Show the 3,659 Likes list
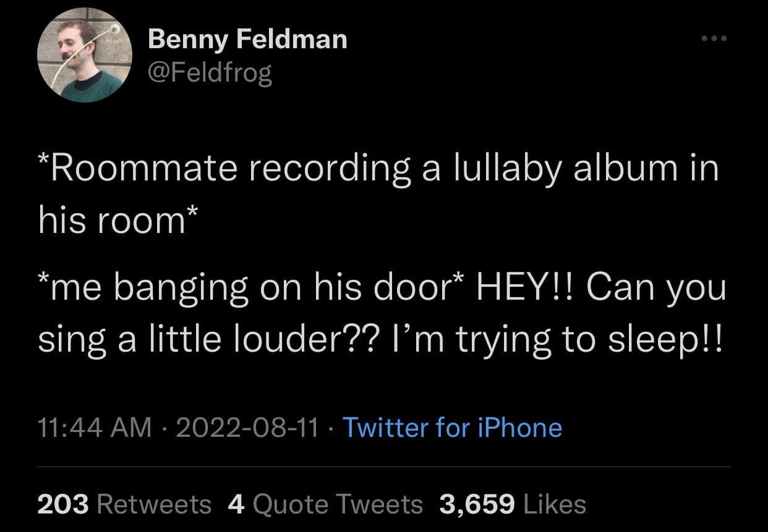This screenshot has width=768, height=532. pos(513,504)
